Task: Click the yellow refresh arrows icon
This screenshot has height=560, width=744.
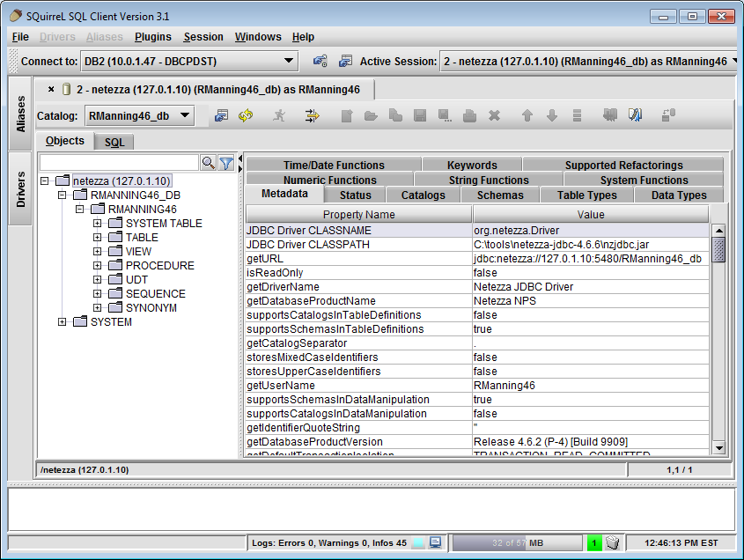Action: point(246,115)
